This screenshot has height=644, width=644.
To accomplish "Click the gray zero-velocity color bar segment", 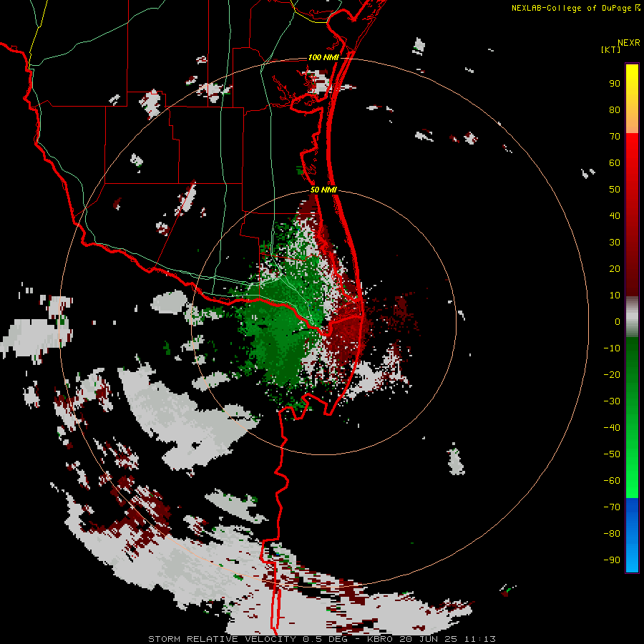I will click(632, 317).
